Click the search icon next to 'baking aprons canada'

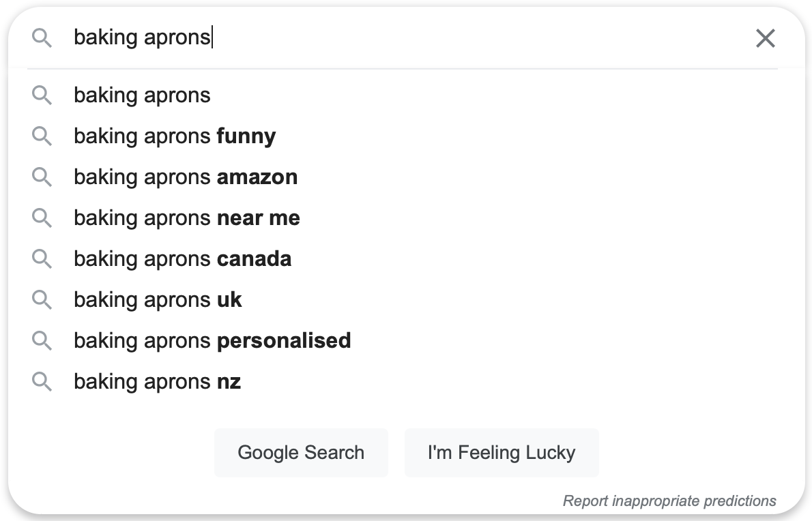[42, 258]
